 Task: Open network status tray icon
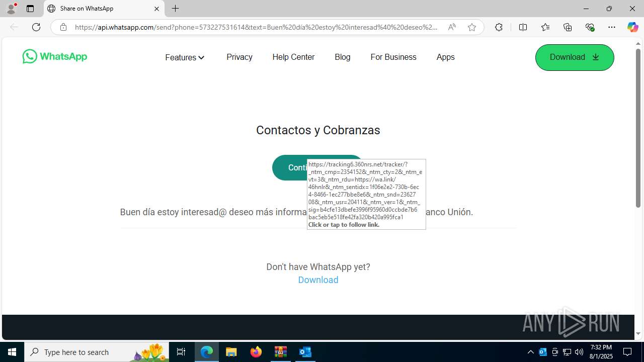tap(567, 352)
